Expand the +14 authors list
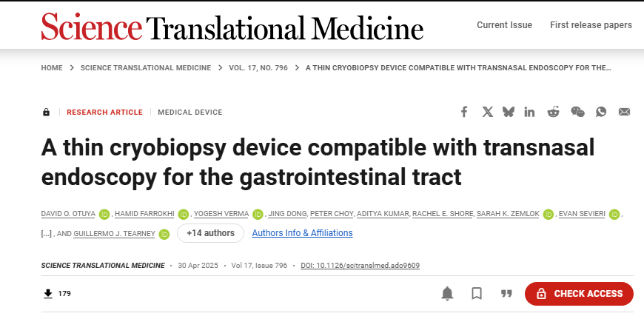This screenshot has width=644, height=319. pyautogui.click(x=210, y=233)
